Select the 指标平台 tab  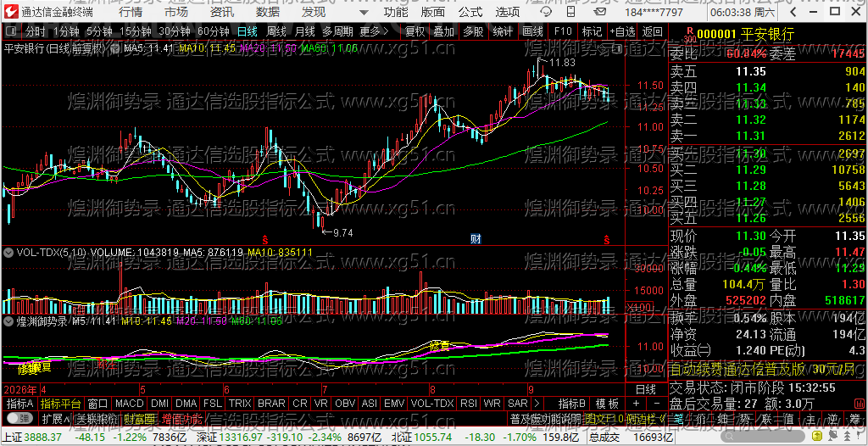(61, 403)
